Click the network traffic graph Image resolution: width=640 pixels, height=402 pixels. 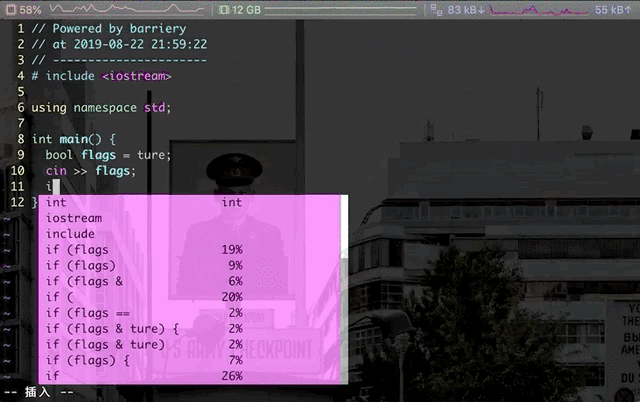click(x=539, y=10)
